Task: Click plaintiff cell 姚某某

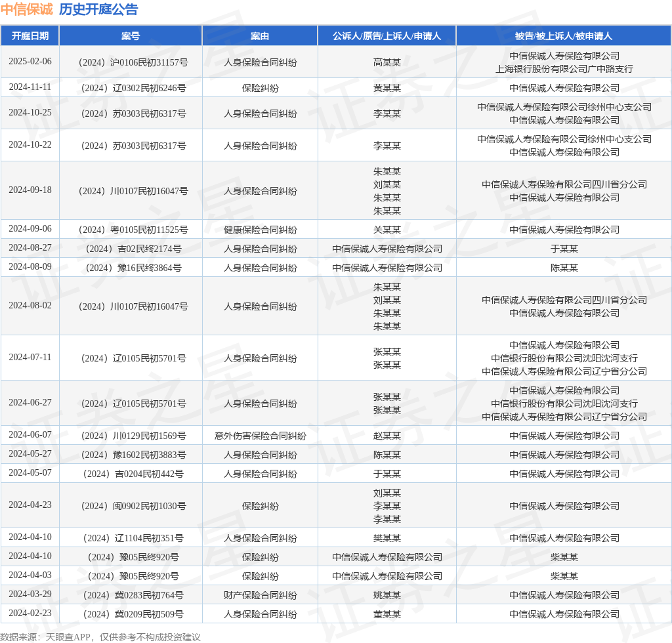Action: pyautogui.click(x=387, y=596)
